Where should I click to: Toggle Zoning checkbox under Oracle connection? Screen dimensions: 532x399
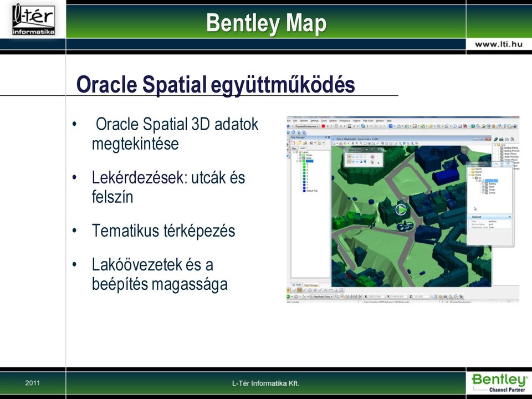pyautogui.click(x=483, y=193)
